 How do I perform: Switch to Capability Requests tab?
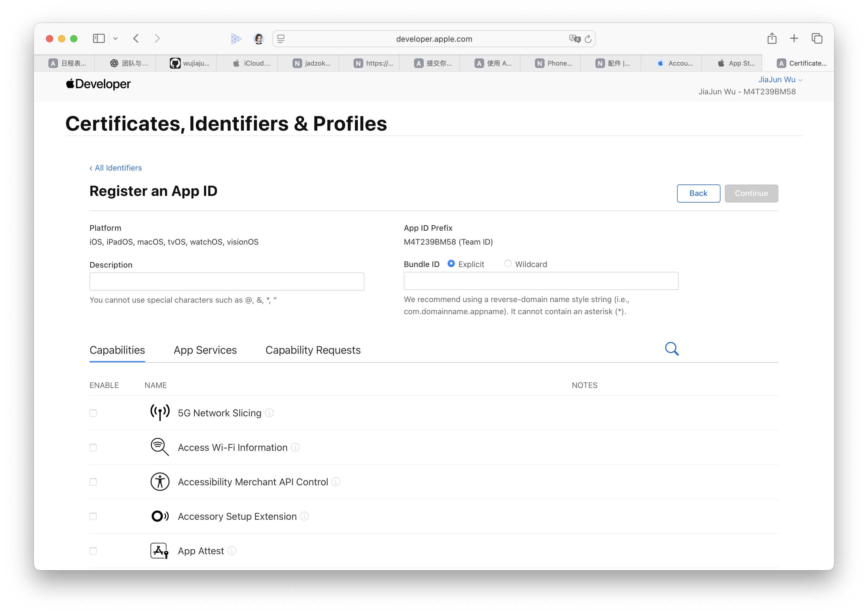click(313, 350)
